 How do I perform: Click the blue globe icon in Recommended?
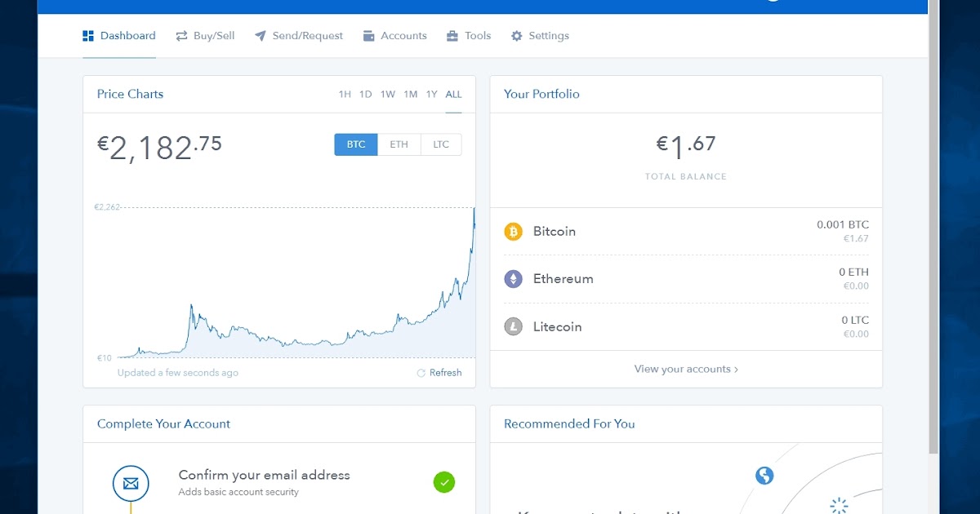(764, 475)
